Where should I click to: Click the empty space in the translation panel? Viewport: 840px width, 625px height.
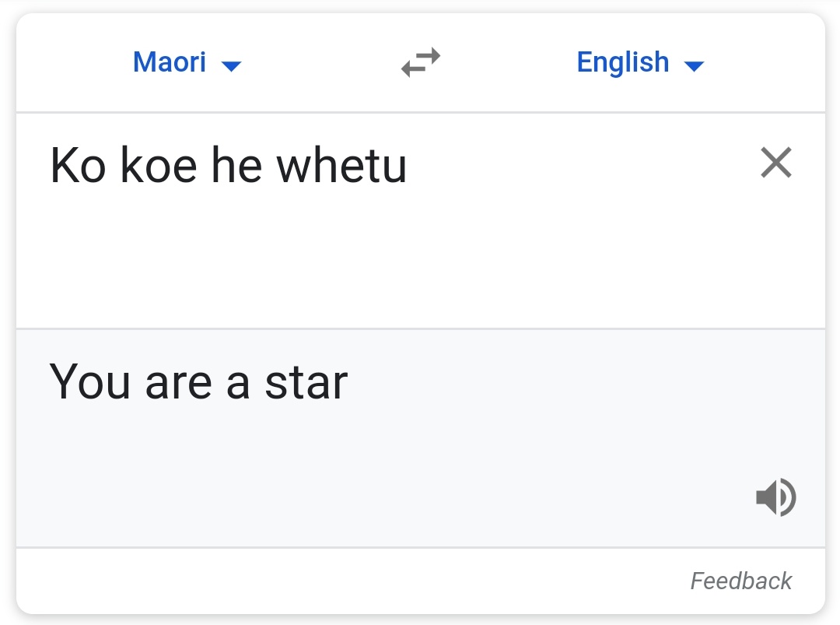pyautogui.click(x=389, y=475)
